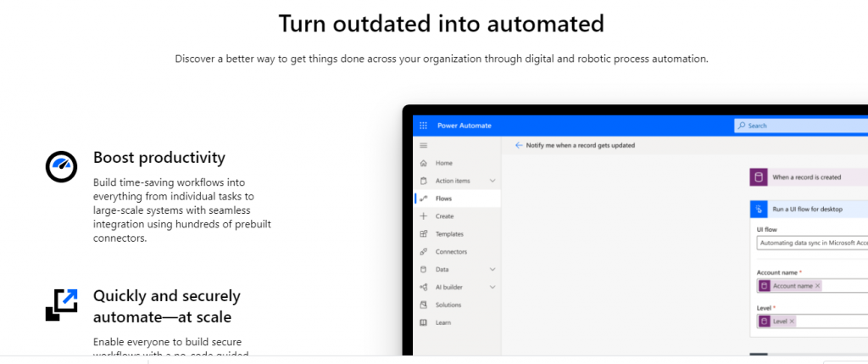Viewport: 868px width, 364px height.
Task: Click the Quickly and securely automate heading
Action: tap(167, 306)
